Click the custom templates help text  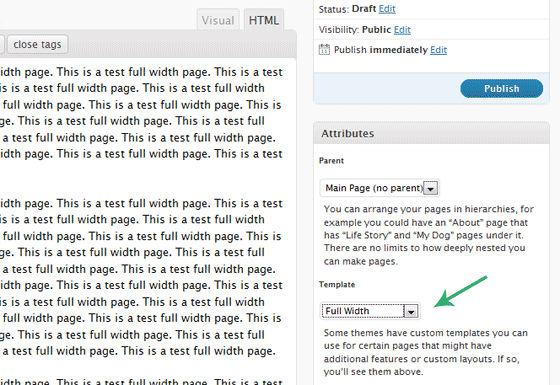click(426, 352)
